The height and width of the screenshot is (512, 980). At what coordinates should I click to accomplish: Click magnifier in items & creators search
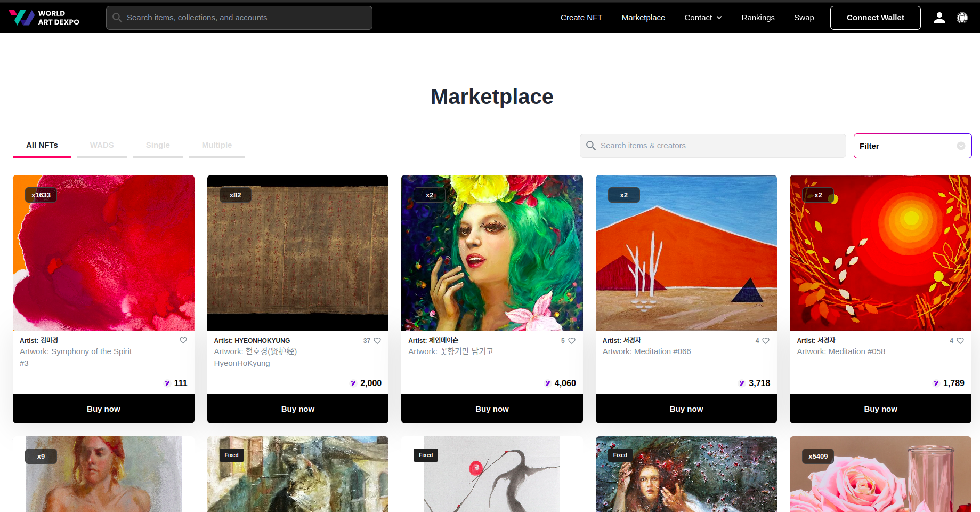pyautogui.click(x=591, y=146)
